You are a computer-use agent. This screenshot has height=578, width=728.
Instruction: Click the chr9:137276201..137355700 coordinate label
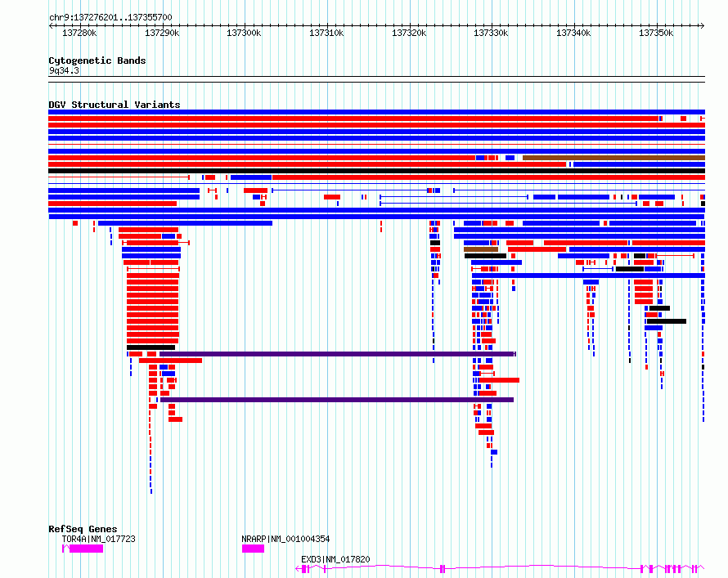coord(110,17)
